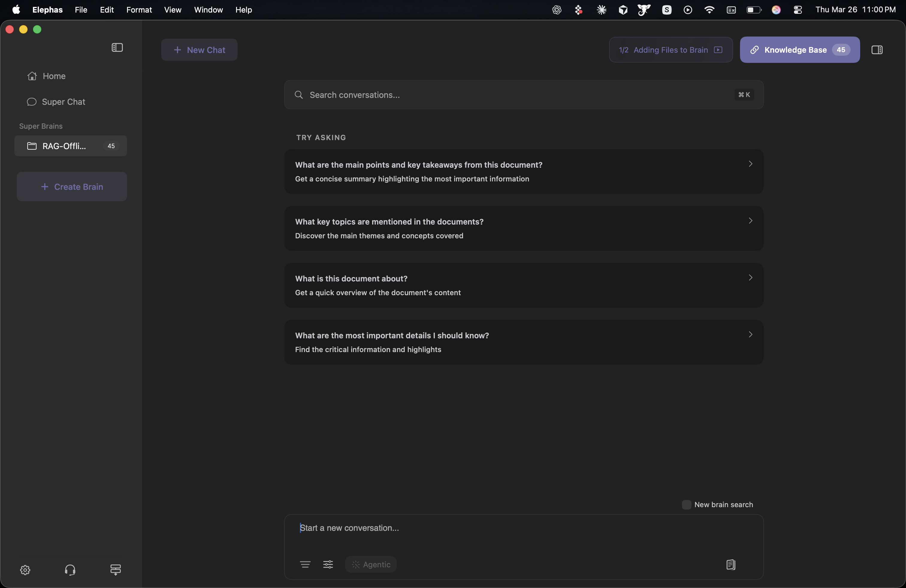Screen dimensions: 906x588
Task: Open the Apple menu
Action: point(16,10)
